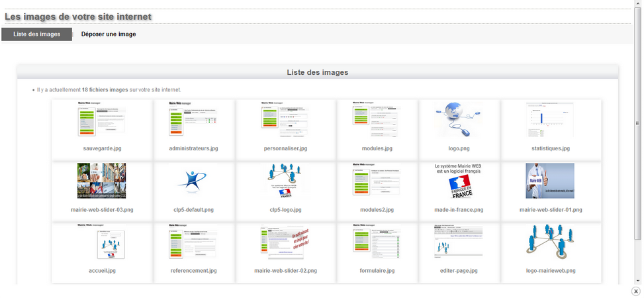Open the 'Déposer une image' tab
Screen dimensions: 644x298
109,34
